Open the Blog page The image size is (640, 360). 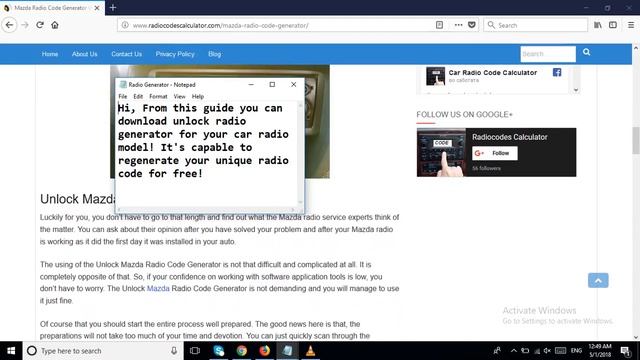click(x=214, y=54)
